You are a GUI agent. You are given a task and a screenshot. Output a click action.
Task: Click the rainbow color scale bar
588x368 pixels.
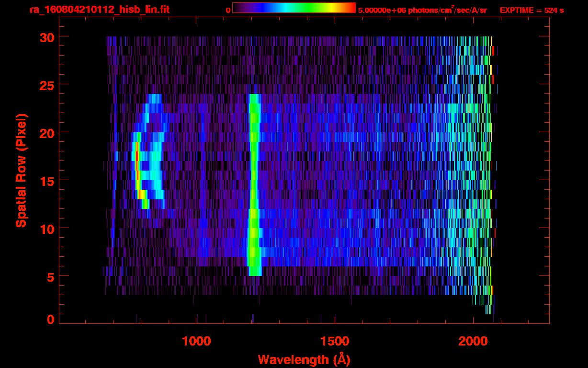(x=294, y=8)
